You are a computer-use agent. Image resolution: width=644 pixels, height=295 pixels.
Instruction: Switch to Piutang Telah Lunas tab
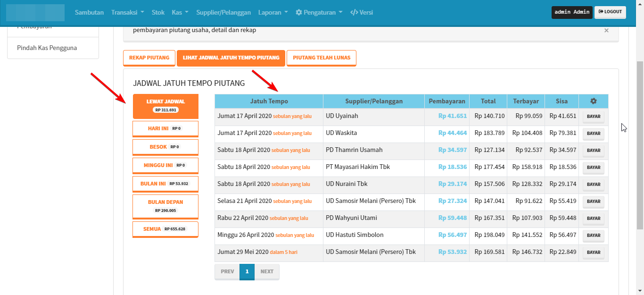pos(322,58)
